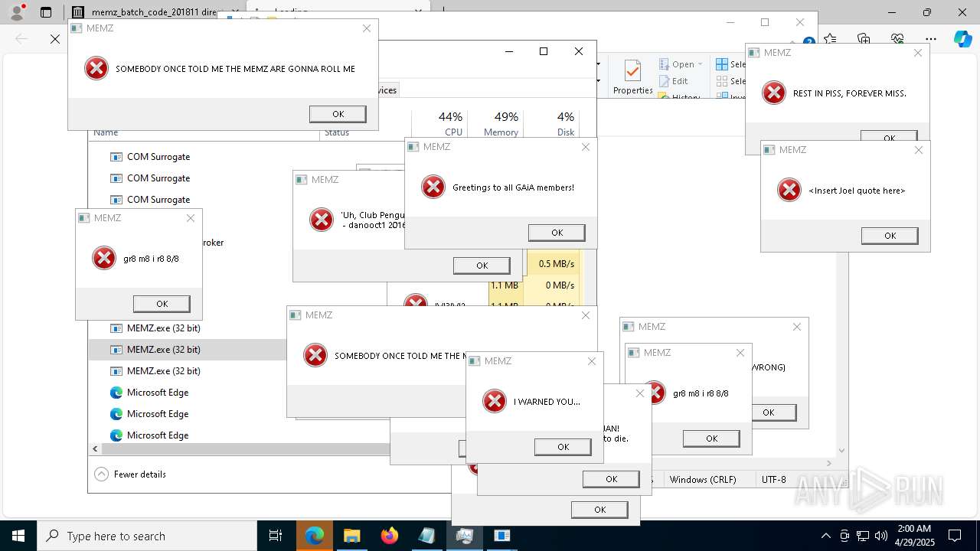Open clock showing 2:00 AM
The height and width of the screenshot is (551, 980).
914,536
